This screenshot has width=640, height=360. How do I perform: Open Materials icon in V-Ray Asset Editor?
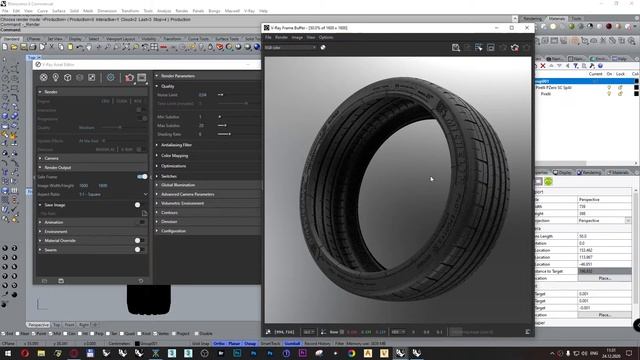tap(43, 78)
